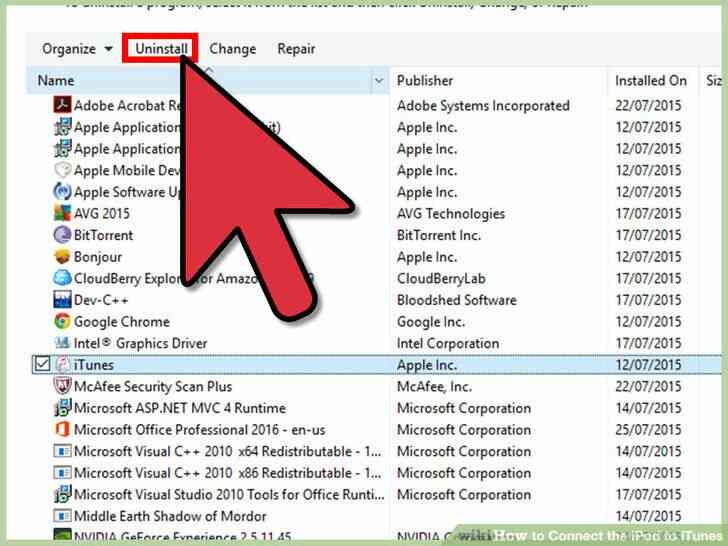Click publisher Google Inc.
The image size is (728, 546).
[431, 322]
